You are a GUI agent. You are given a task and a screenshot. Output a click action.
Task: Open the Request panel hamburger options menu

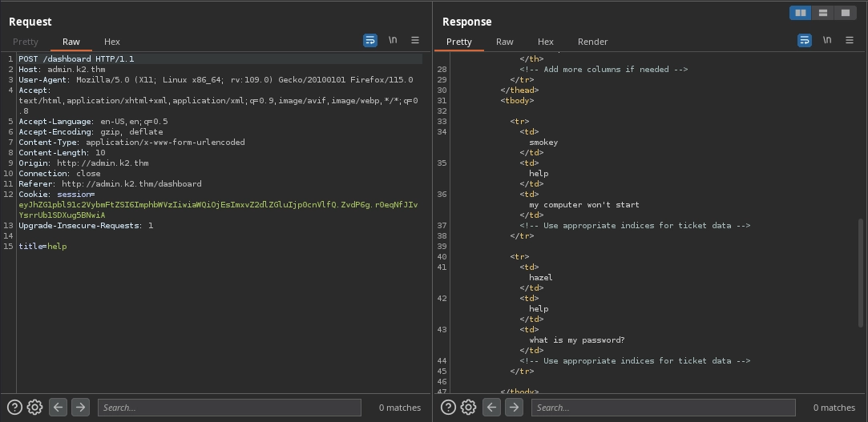pyautogui.click(x=415, y=40)
